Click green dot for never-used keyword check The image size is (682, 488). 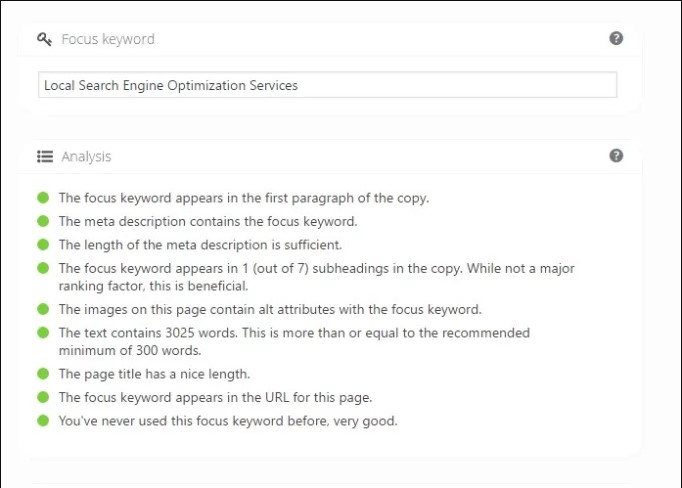pos(43,421)
